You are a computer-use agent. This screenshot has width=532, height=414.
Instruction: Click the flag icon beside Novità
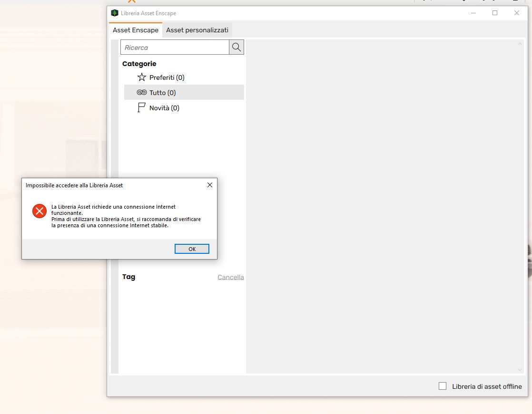tap(141, 107)
